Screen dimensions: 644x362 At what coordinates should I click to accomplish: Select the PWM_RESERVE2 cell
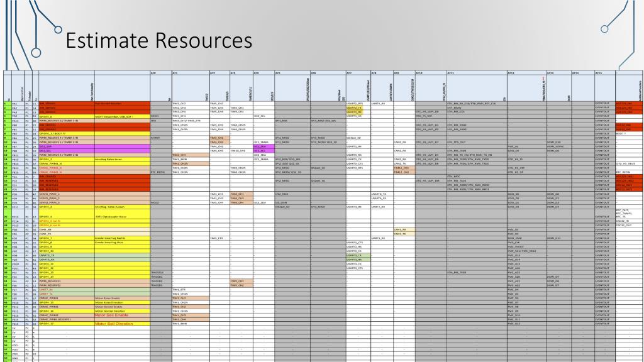[x=67, y=285]
